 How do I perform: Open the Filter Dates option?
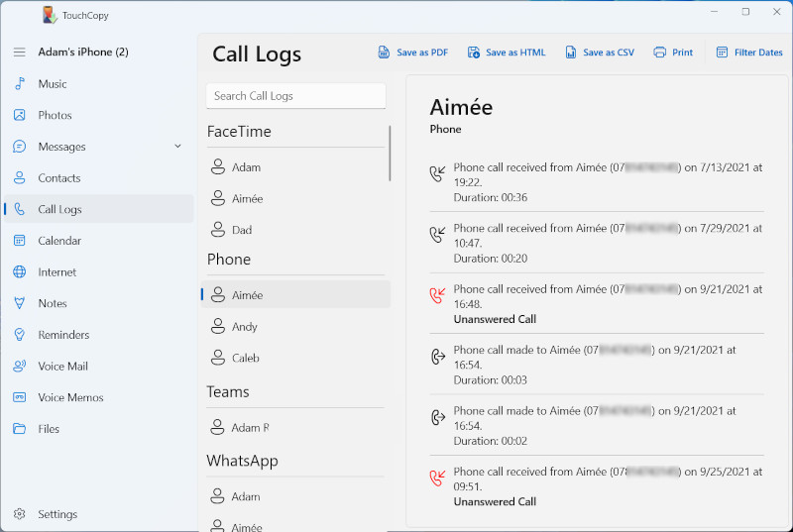pyautogui.click(x=748, y=53)
